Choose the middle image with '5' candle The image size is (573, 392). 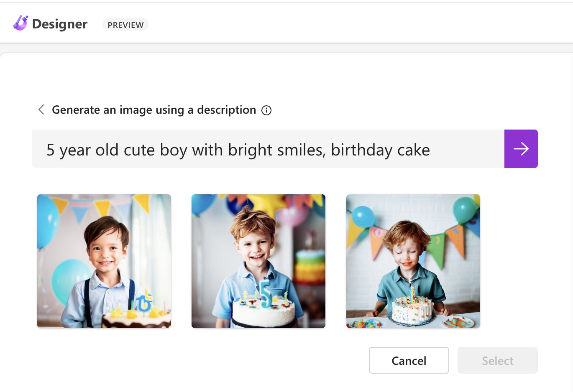point(258,261)
